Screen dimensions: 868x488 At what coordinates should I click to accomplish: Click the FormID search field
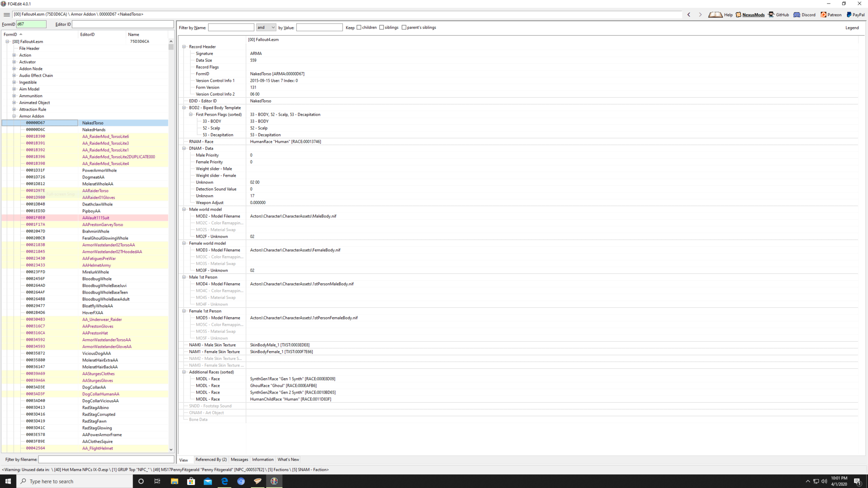pyautogui.click(x=31, y=24)
